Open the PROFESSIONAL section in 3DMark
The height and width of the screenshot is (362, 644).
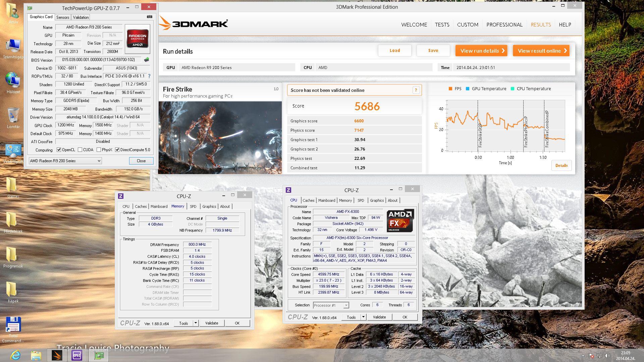pos(504,24)
